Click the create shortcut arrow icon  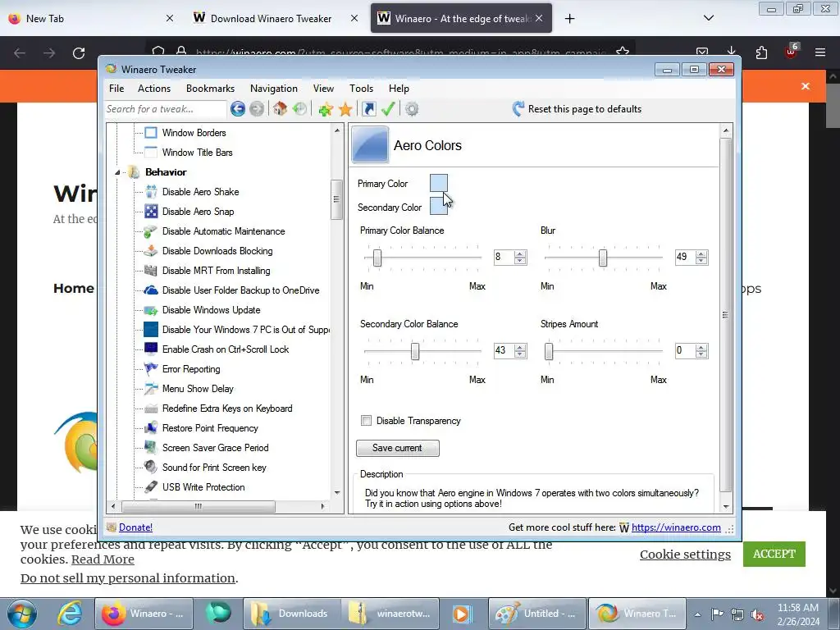[x=369, y=109]
